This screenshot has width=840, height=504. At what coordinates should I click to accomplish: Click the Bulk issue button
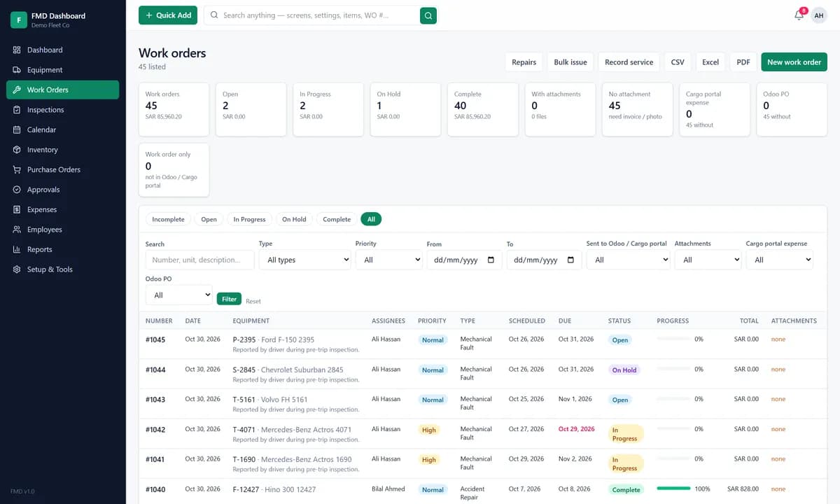570,62
